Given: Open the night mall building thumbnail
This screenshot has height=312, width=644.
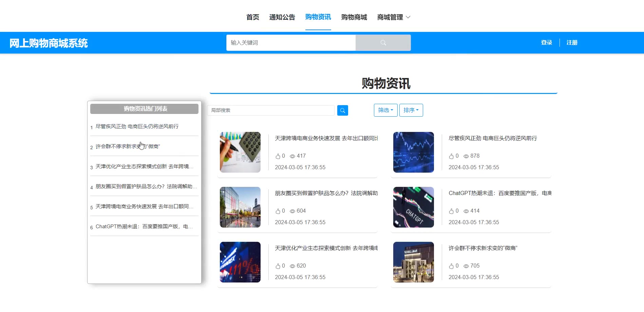Looking at the screenshot, I should coord(414,262).
